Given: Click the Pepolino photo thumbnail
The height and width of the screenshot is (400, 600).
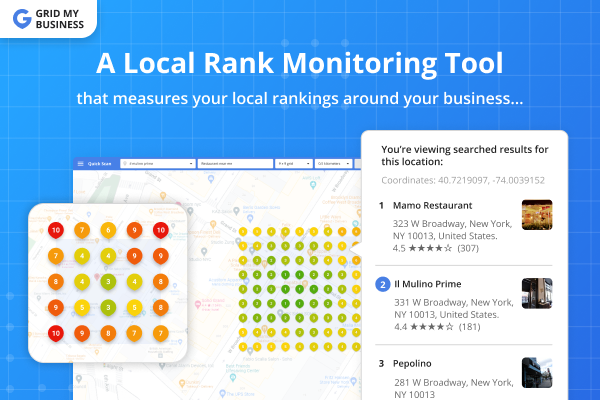Looking at the screenshot, I should coord(537,372).
